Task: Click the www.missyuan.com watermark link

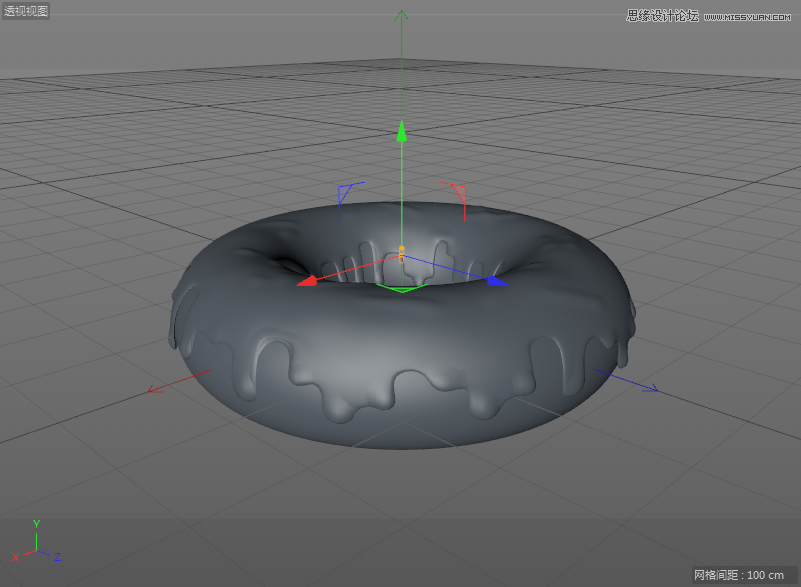Action: (749, 16)
